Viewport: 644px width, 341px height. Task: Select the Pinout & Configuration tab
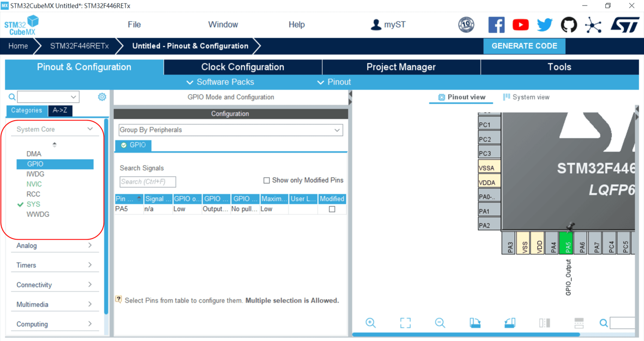coord(84,67)
